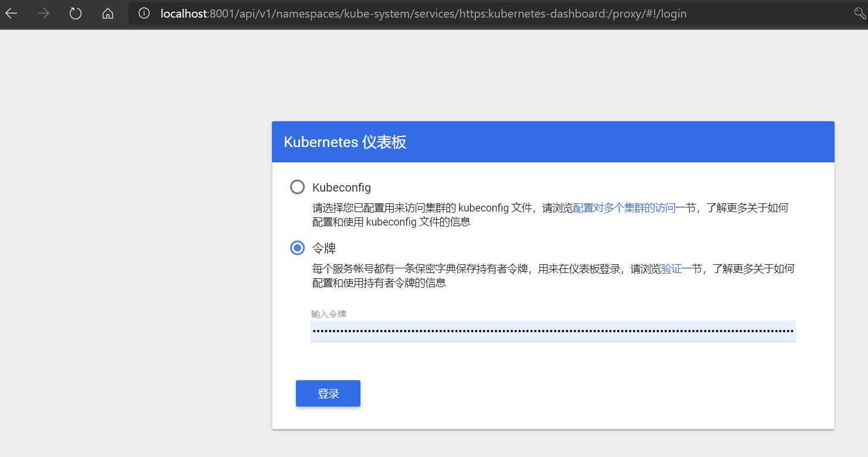Viewport: 868px width, 457px height.
Task: Click the Kubernetes 仪表板 header title
Action: [x=345, y=142]
